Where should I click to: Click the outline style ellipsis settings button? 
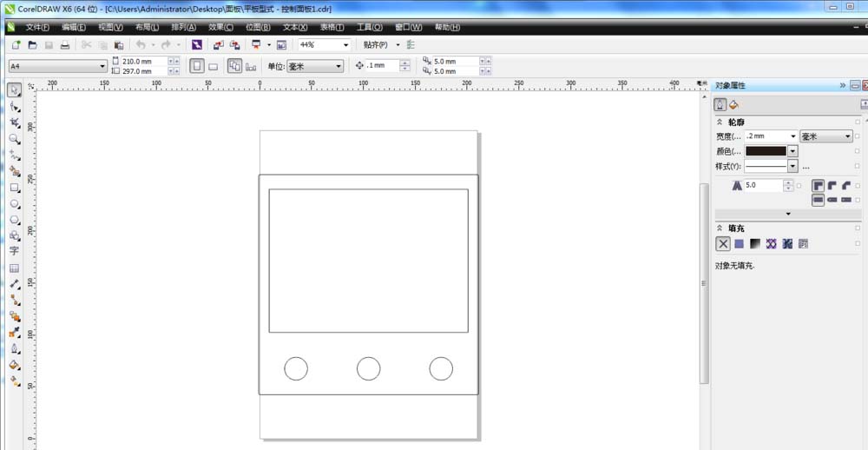(806, 166)
